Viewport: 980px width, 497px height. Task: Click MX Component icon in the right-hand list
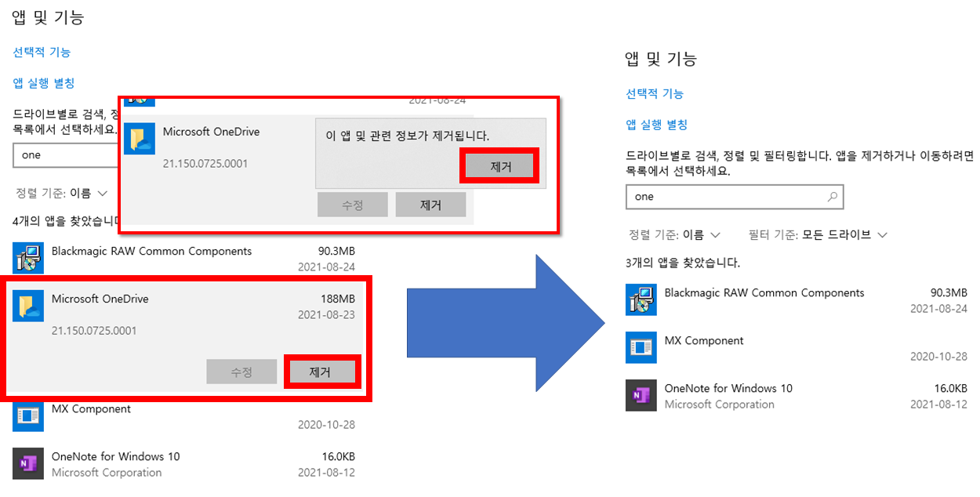[x=641, y=348]
